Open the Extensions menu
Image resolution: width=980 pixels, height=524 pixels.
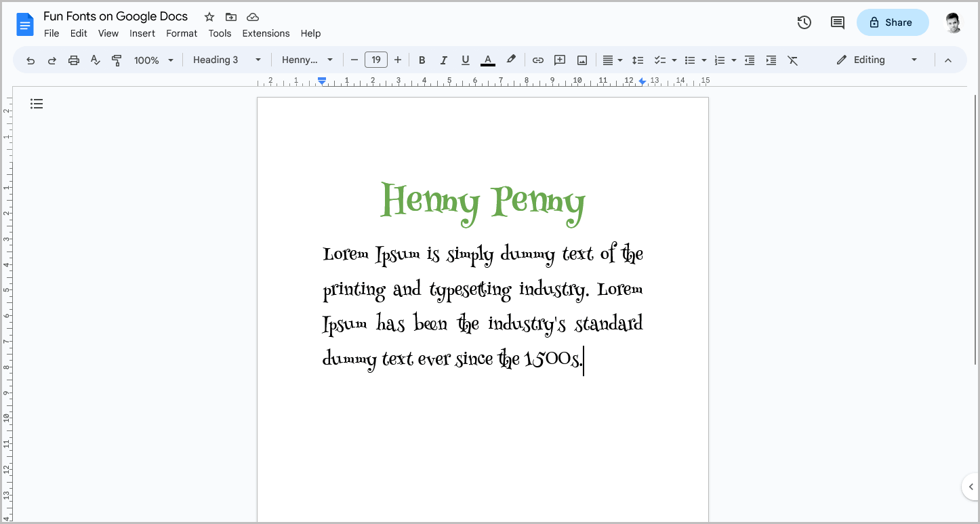click(x=266, y=33)
